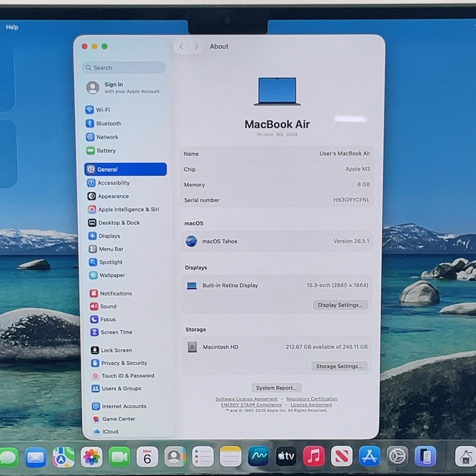Open Wallpaper settings

tap(107, 275)
